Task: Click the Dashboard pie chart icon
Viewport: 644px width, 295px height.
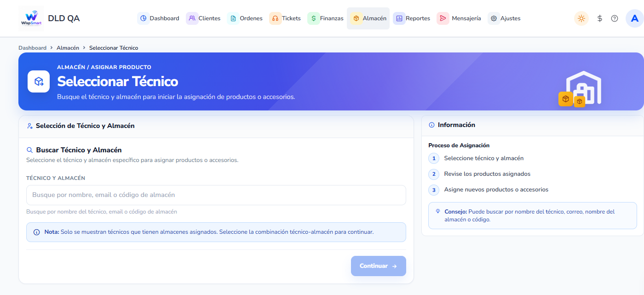Action: (x=144, y=18)
